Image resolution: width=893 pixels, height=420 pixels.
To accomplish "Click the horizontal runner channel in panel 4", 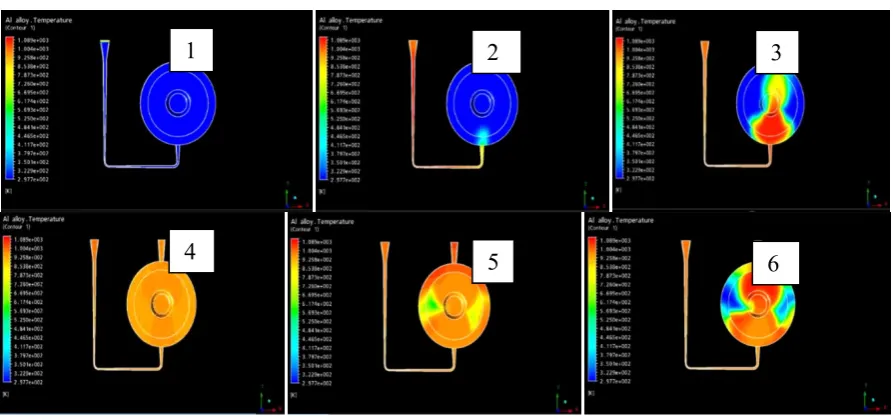I will pos(128,368).
